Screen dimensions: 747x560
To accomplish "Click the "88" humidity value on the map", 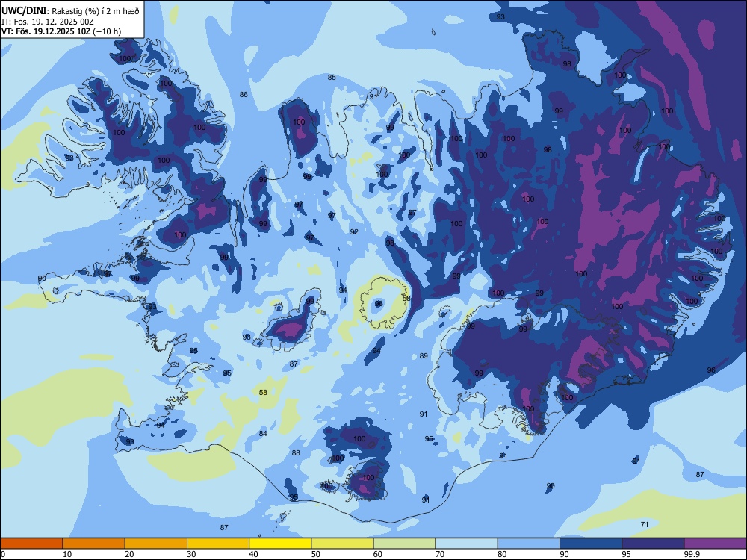I will (x=296, y=453).
